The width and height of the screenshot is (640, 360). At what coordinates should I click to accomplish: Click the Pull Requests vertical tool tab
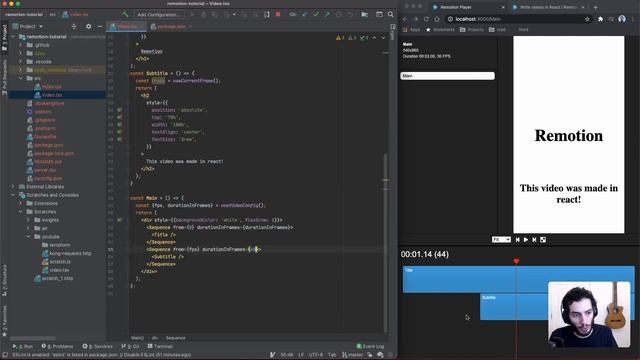[4, 78]
